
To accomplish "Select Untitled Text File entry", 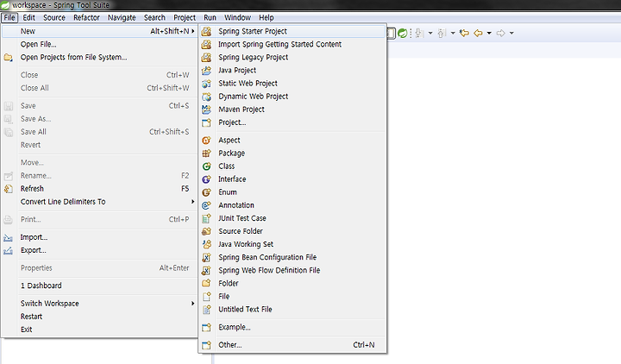I will (292, 310).
